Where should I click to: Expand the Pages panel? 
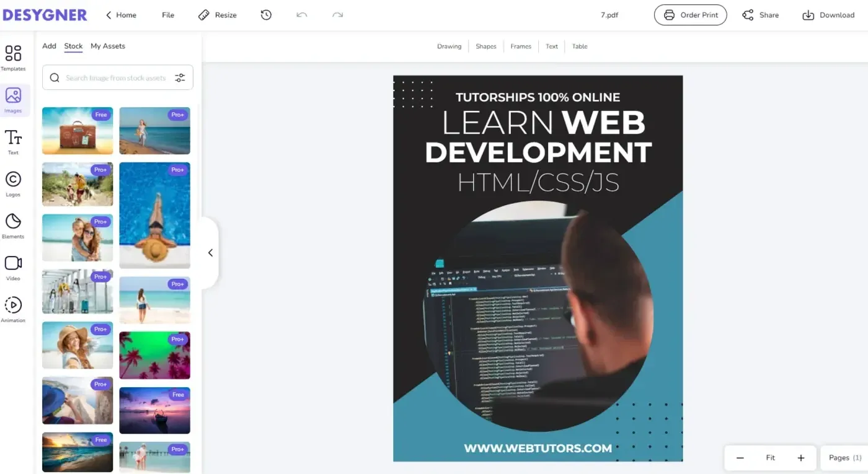pyautogui.click(x=844, y=458)
